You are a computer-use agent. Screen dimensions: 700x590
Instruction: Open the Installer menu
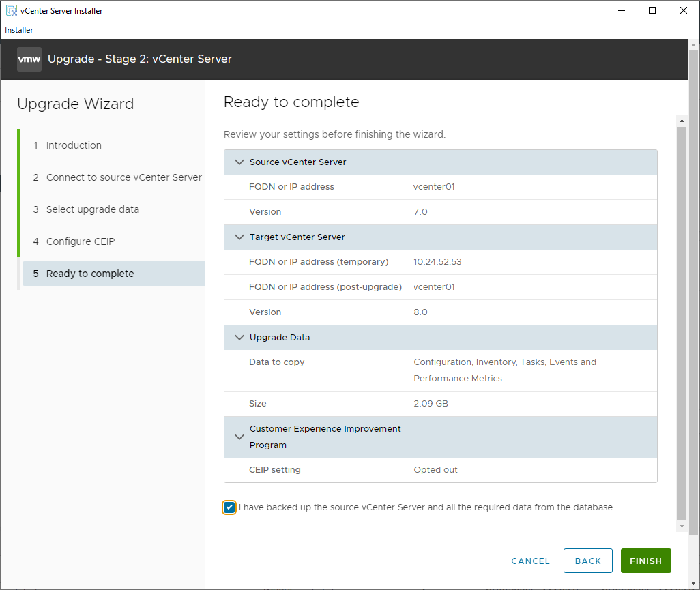(x=19, y=30)
